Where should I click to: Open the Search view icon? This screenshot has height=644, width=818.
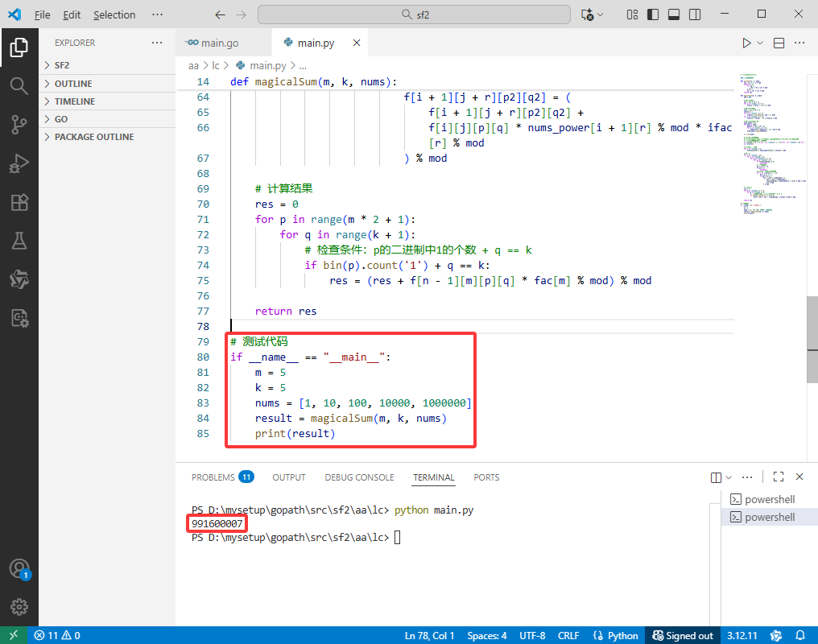19,86
